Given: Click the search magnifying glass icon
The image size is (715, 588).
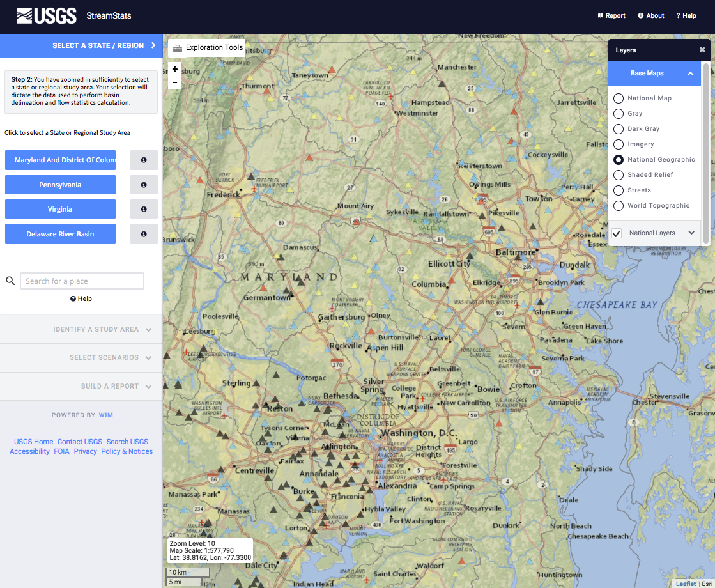Looking at the screenshot, I should coord(10,281).
